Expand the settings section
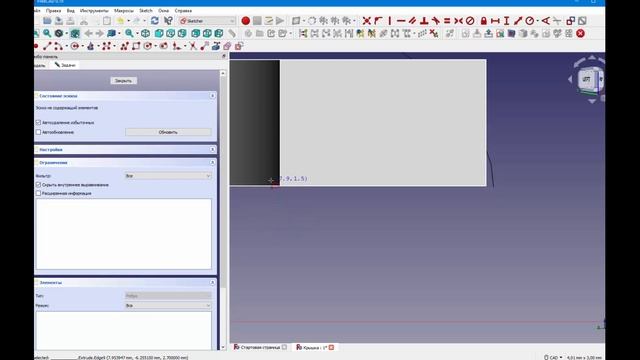Viewport: 640px width, 360px height. pyautogui.click(x=212, y=150)
